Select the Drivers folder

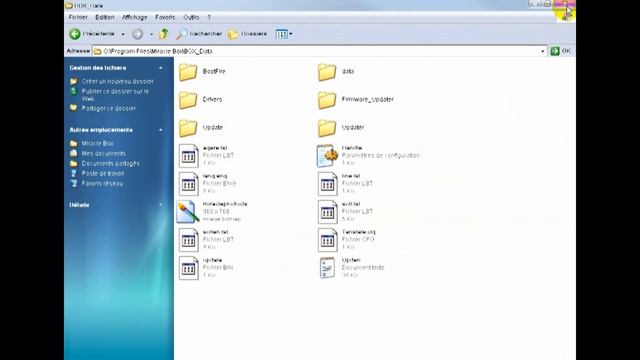pyautogui.click(x=200, y=100)
